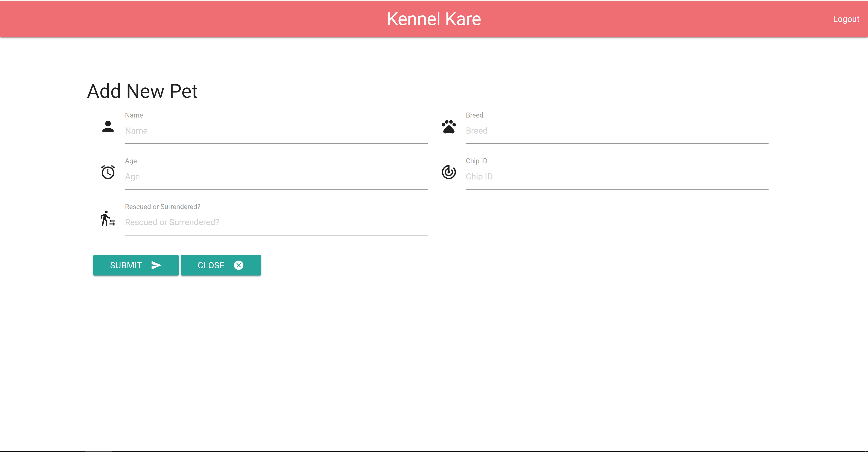The width and height of the screenshot is (868, 452).
Task: Click the Add New Pet heading
Action: click(142, 91)
